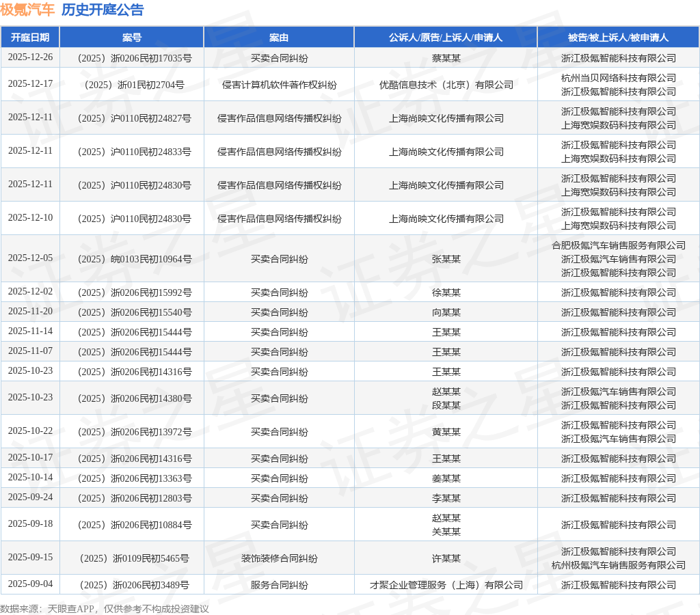The height and width of the screenshot is (615, 700).
Task: Select the 被告/被上诉人/被申请人 column header
Action: coord(618,38)
